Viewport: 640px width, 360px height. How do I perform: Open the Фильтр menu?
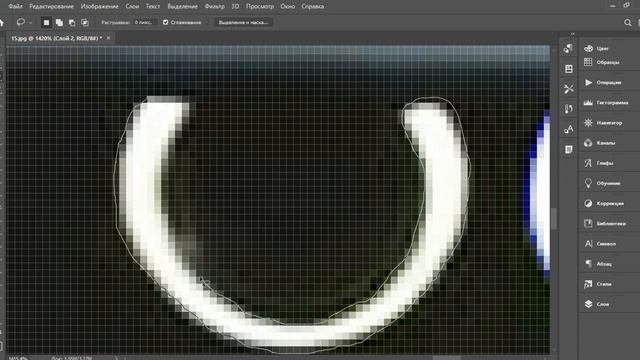214,6
